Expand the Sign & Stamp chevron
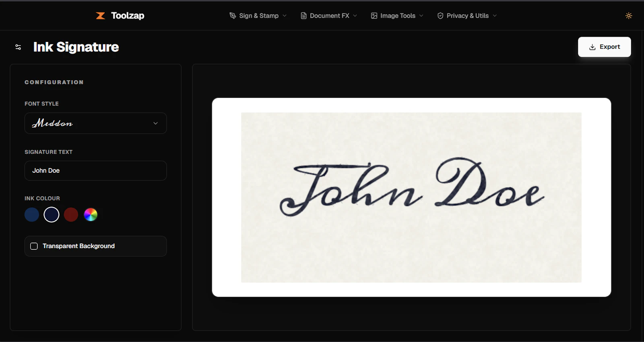Viewport: 644px width, 342px height. pyautogui.click(x=285, y=16)
